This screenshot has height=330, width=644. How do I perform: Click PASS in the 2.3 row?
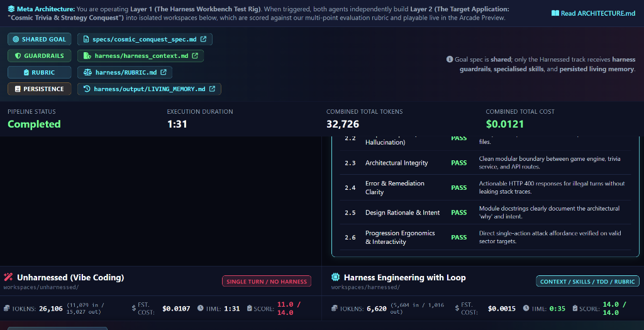(x=458, y=163)
